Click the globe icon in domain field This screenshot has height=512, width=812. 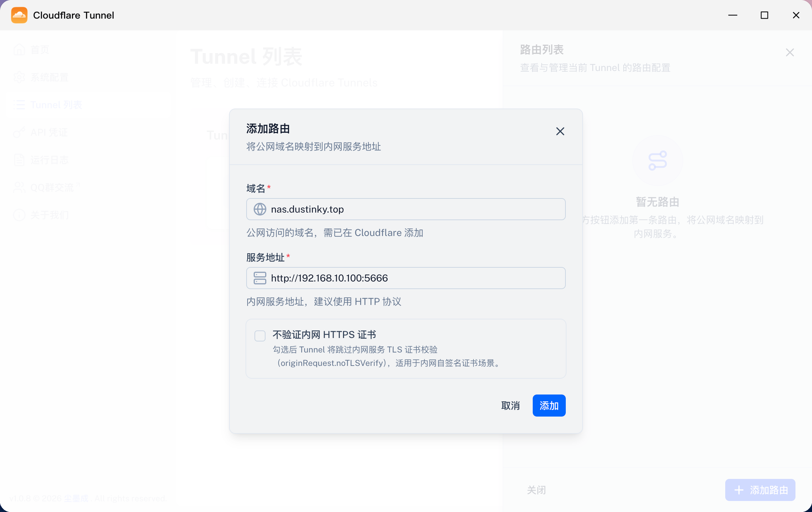tap(260, 209)
